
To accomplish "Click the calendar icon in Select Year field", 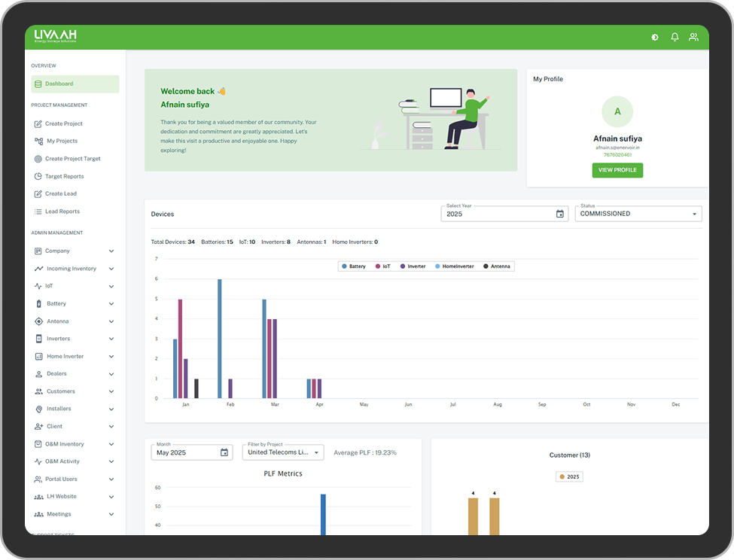I will (560, 214).
